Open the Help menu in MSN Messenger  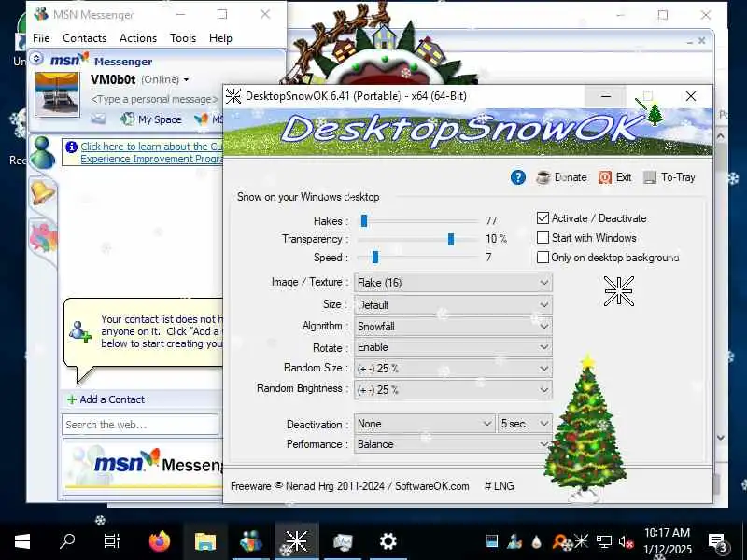[220, 38]
